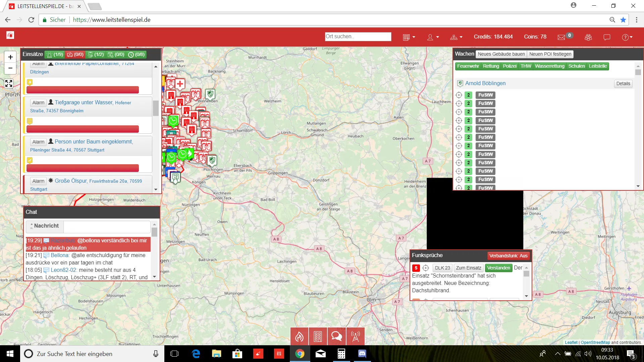Screen dimensions: 644x362
Task: Click the building stations button at bottom
Action: point(318,336)
